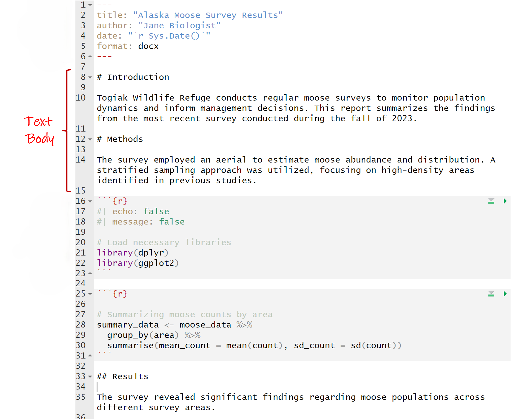Collapse the YAML header fold arrow at line 1
531x420 pixels.
90,5
